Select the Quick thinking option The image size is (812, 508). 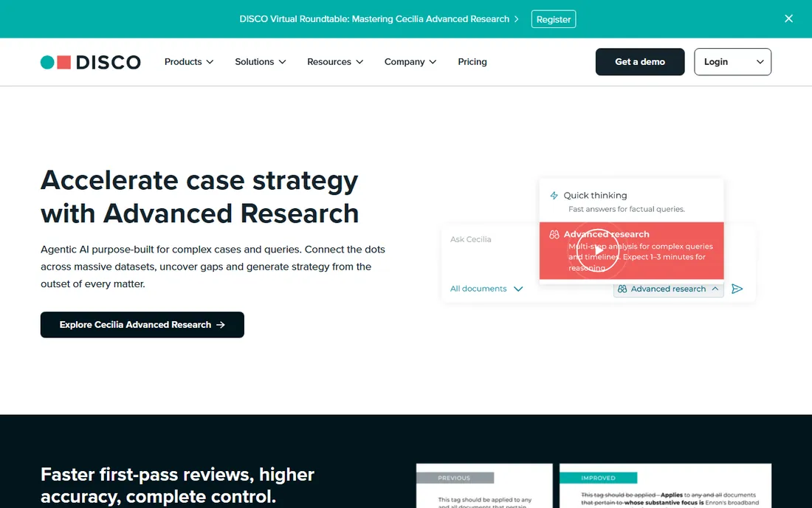point(631,201)
